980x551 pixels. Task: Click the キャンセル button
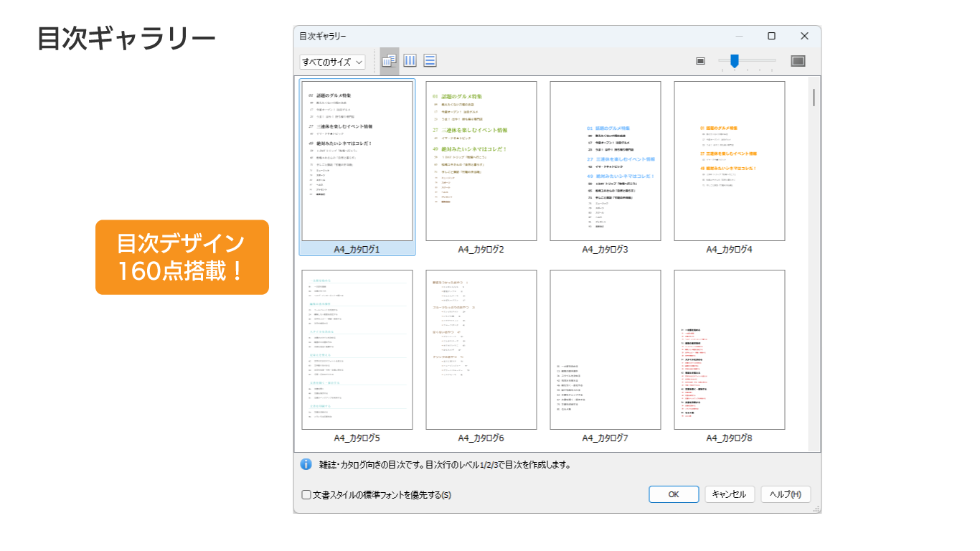click(730, 494)
